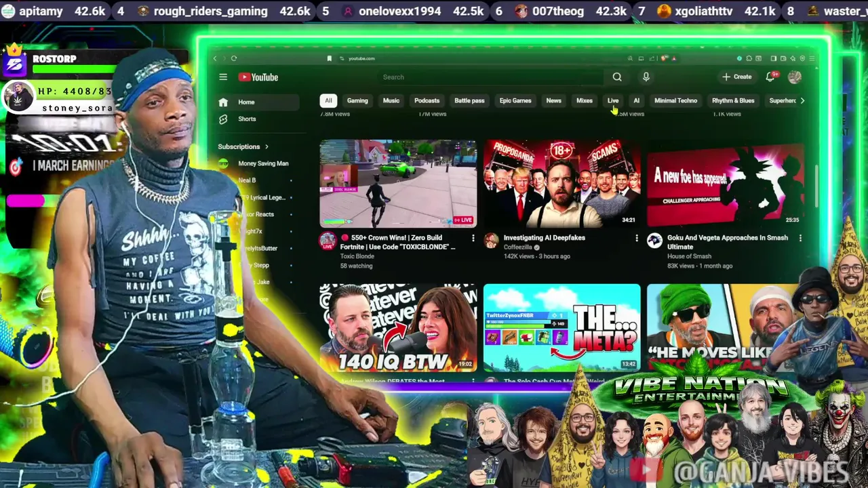The image size is (868, 488).
Task: Click '83K views • 1 month ago' text
Action: tap(700, 266)
